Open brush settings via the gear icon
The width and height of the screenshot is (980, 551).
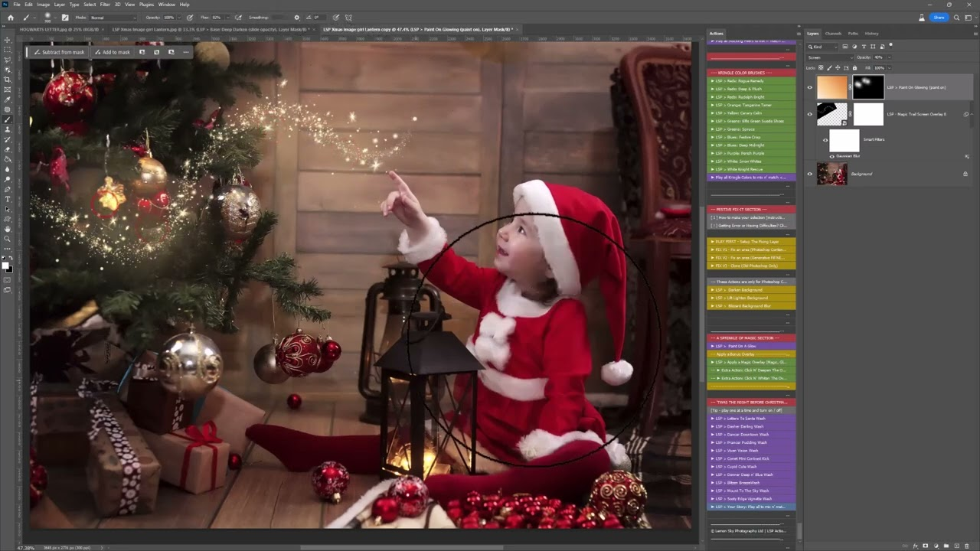296,16
